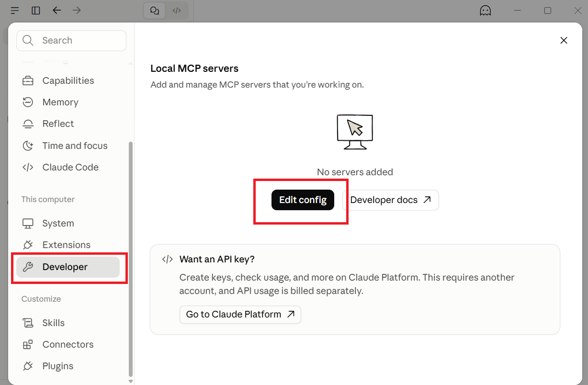Switch to the code mode icon
This screenshot has width=588, height=385.
[x=177, y=11]
